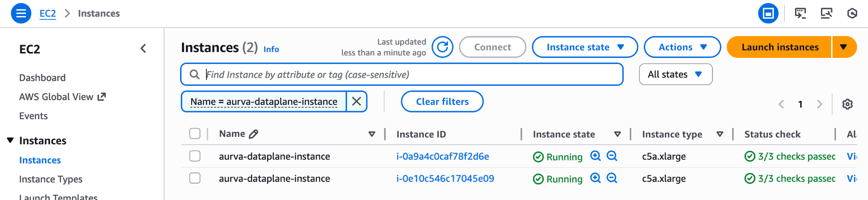This screenshot has height=200, width=868.
Task: Toggle the select-all instances checkbox
Action: tap(195, 134)
